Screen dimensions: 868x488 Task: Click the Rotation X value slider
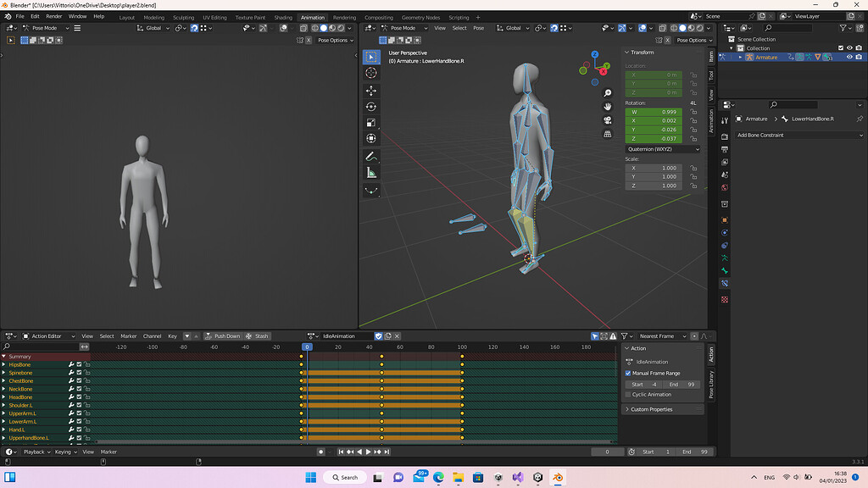pyautogui.click(x=653, y=121)
